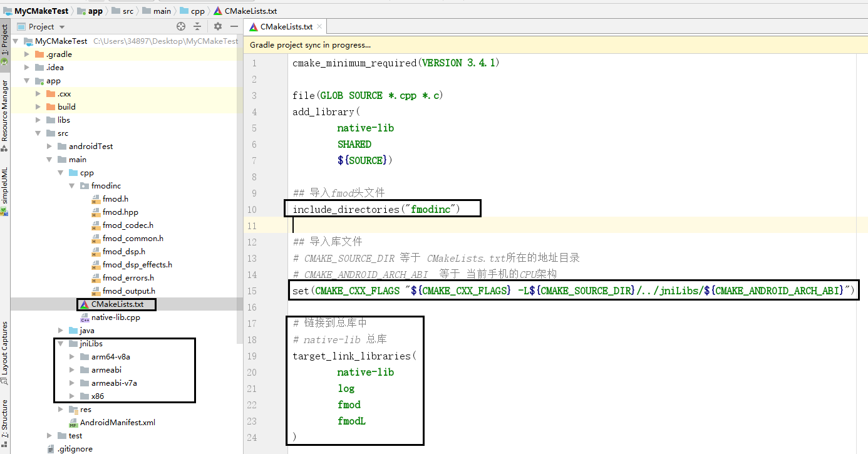Expand the arm64-v8a folder

coord(72,357)
